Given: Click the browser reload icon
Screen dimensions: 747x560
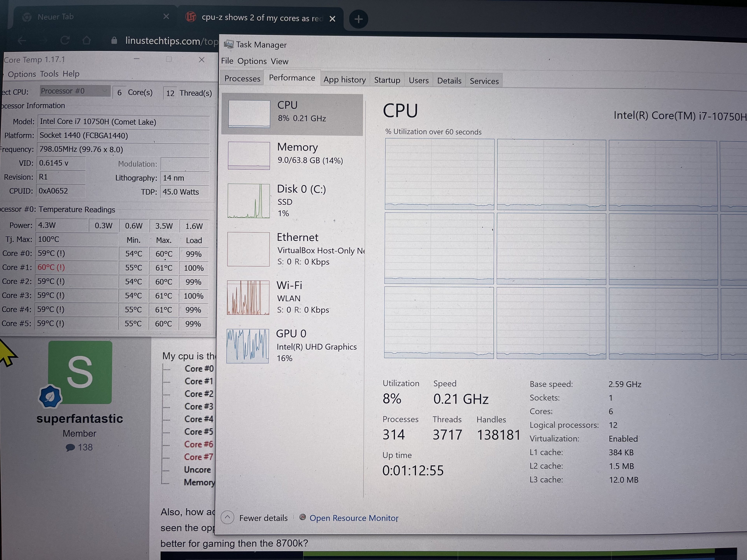Looking at the screenshot, I should [x=65, y=40].
